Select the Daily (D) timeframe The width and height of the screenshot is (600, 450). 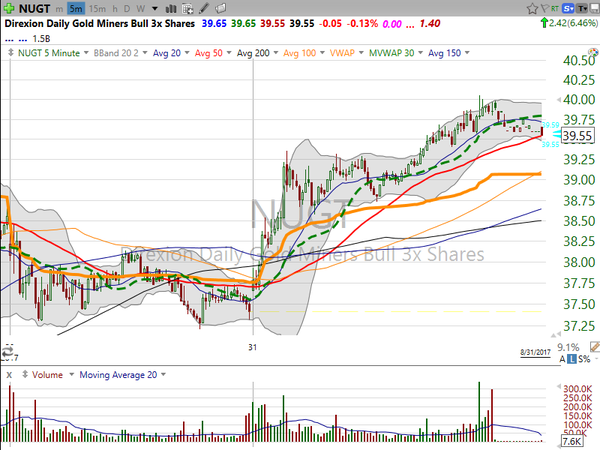pyautogui.click(x=127, y=8)
